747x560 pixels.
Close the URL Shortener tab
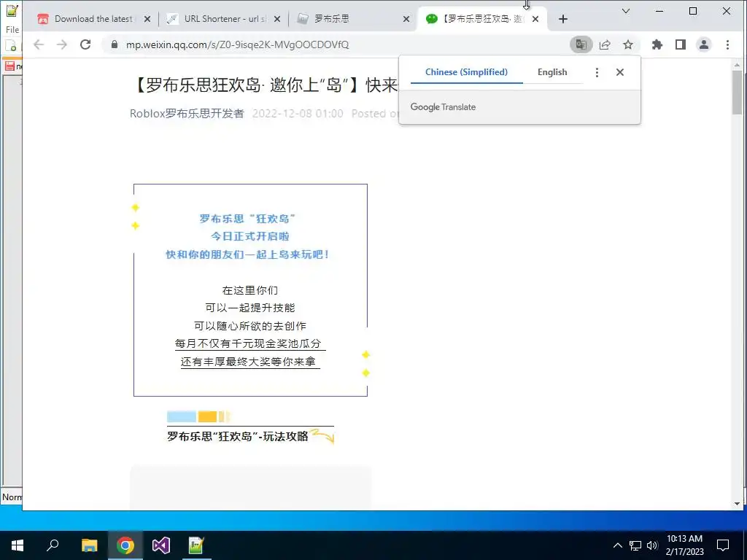click(x=277, y=19)
